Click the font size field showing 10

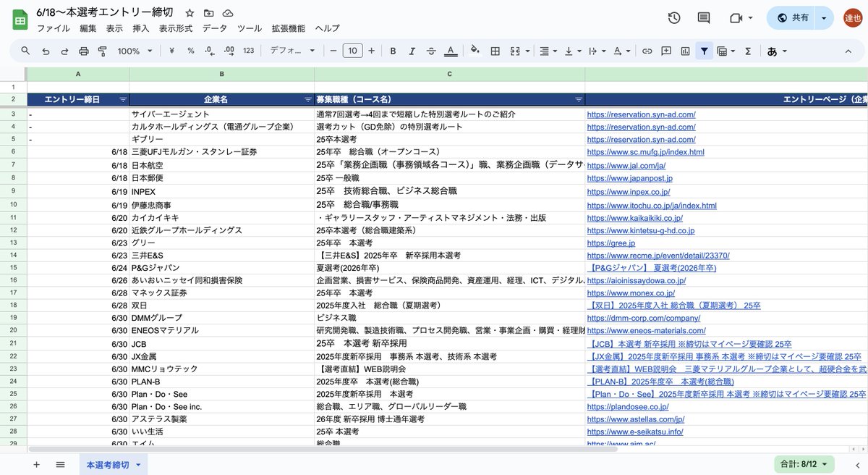coord(352,51)
